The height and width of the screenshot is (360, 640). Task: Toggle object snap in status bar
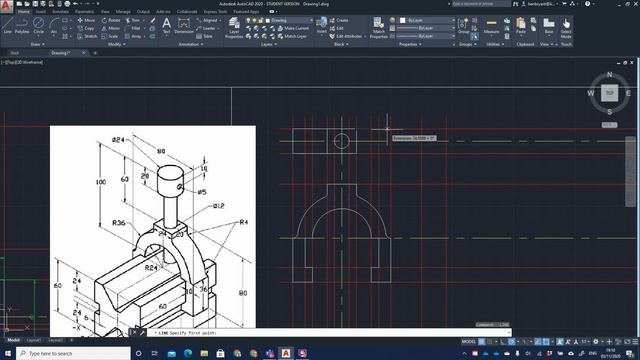[x=546, y=342]
